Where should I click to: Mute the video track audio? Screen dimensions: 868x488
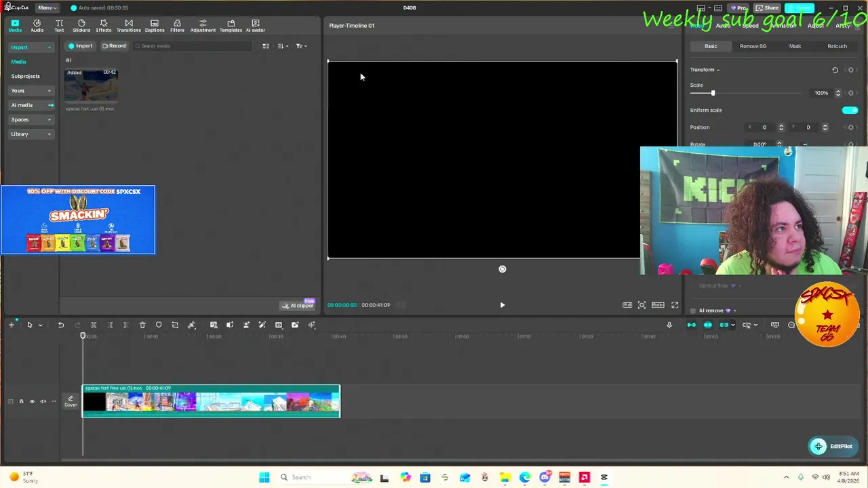coord(43,401)
